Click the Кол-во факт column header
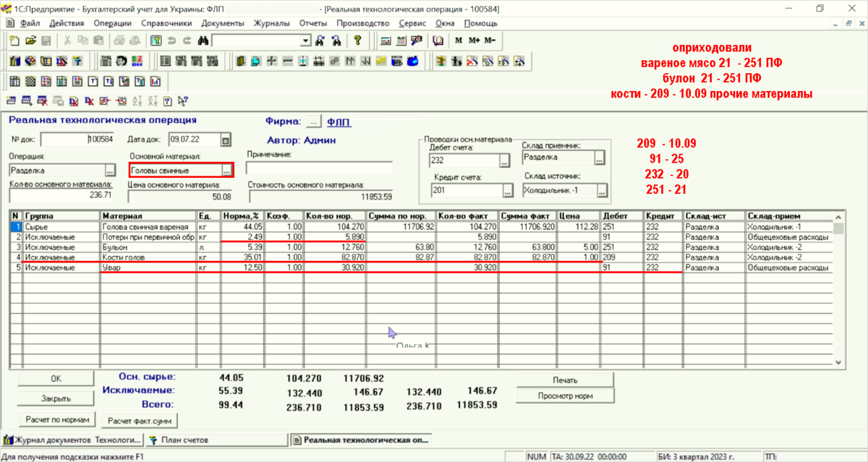This screenshot has width=868, height=462. click(x=467, y=216)
